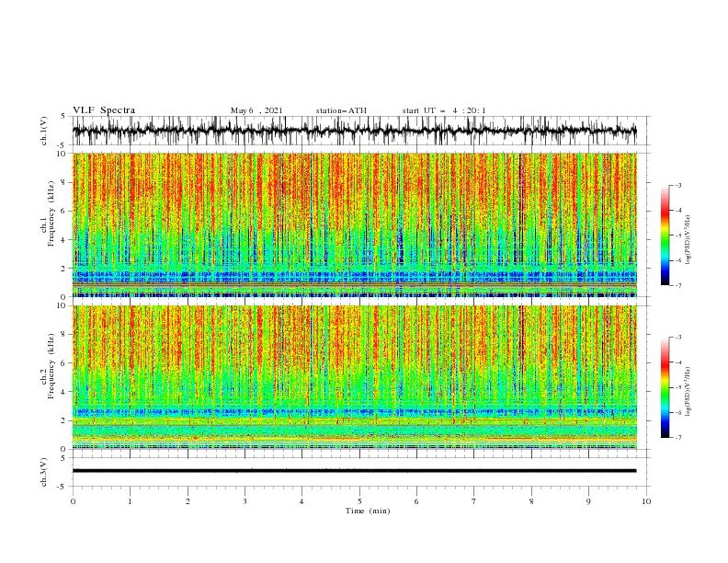Click the "VLF Spectra" plot title

click(104, 110)
